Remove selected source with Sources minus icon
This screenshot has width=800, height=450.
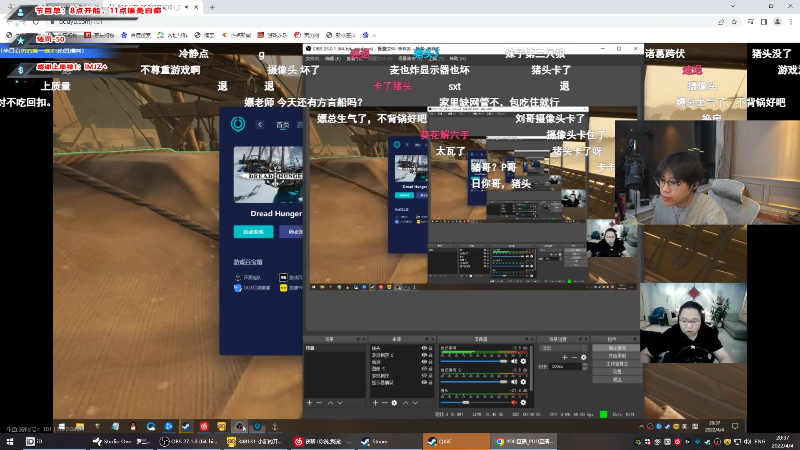[385, 403]
